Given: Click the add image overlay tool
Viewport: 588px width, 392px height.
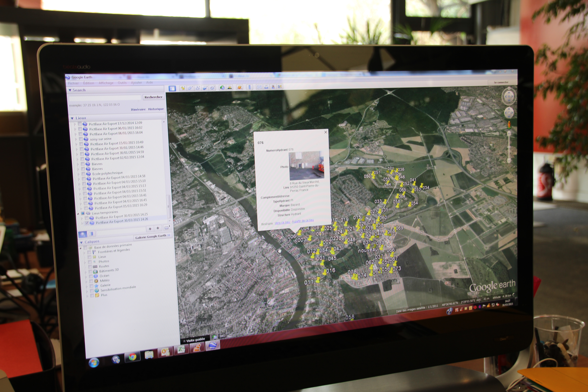Looking at the screenshot, I should coord(205,88).
